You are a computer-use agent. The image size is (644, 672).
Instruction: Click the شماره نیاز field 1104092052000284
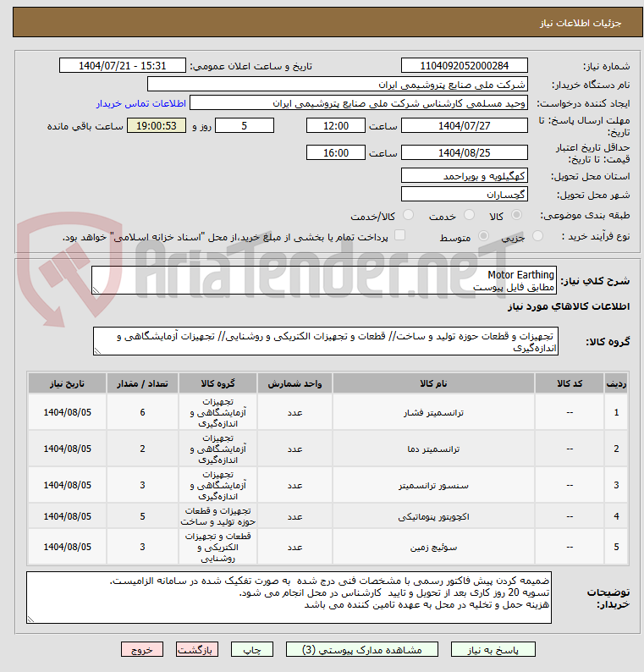click(x=465, y=65)
